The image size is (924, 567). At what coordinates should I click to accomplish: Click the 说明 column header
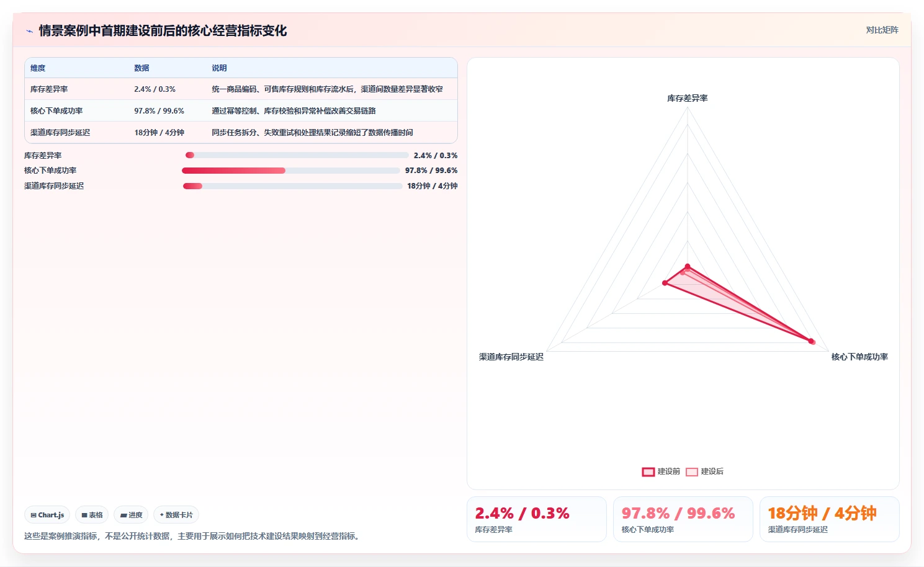coord(219,68)
